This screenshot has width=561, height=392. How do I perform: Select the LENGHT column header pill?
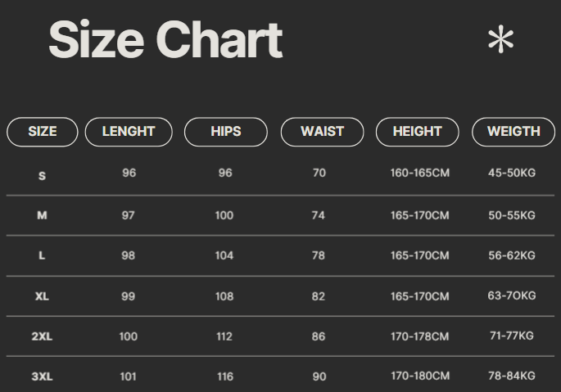pyautogui.click(x=129, y=132)
